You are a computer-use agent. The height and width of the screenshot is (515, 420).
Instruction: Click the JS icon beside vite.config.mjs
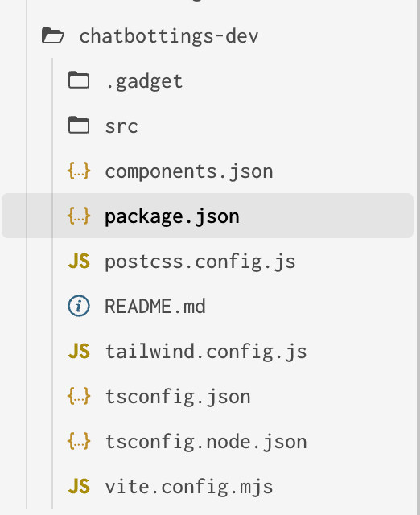click(x=79, y=486)
